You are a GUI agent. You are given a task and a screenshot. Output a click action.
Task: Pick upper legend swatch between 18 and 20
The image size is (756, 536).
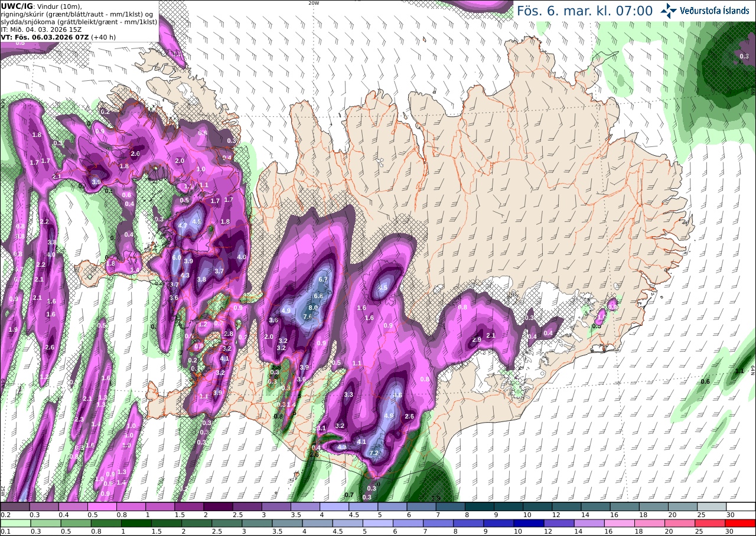(654, 506)
